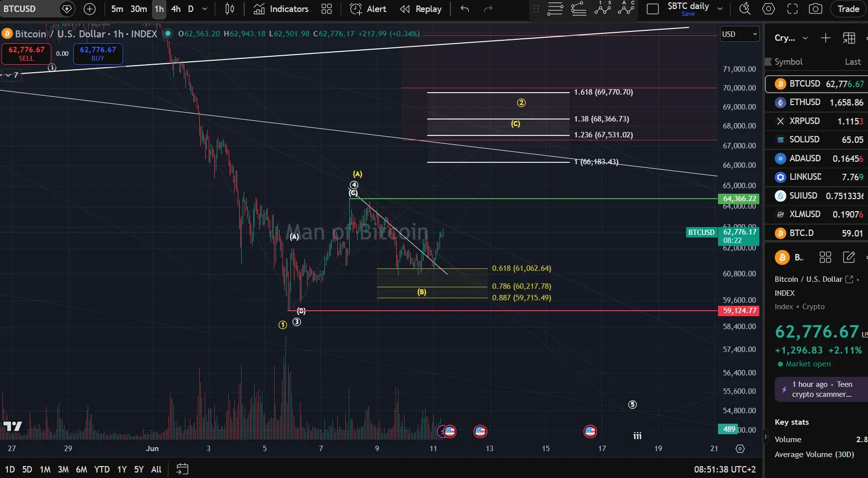Image resolution: width=868 pixels, height=478 pixels.
Task: Open the chart settings hexagon icon
Action: pyautogui.click(x=768, y=9)
